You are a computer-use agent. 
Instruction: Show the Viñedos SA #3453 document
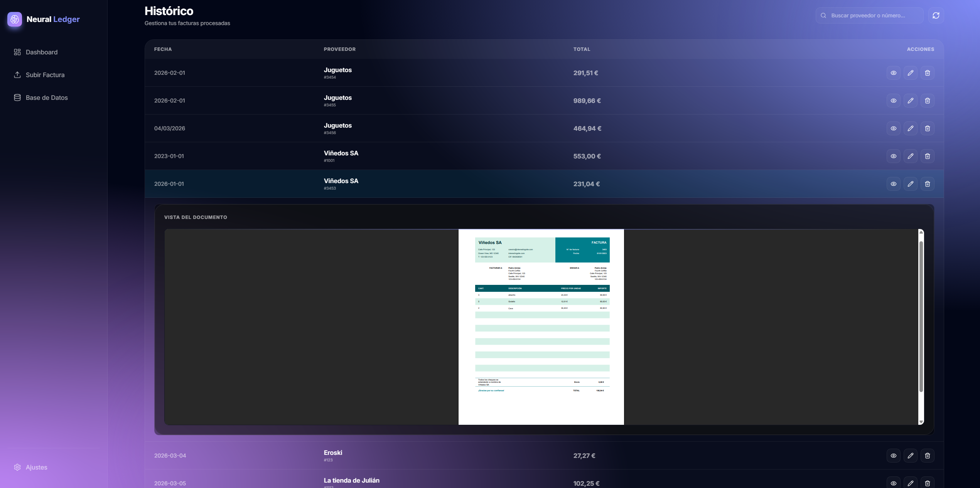point(894,184)
